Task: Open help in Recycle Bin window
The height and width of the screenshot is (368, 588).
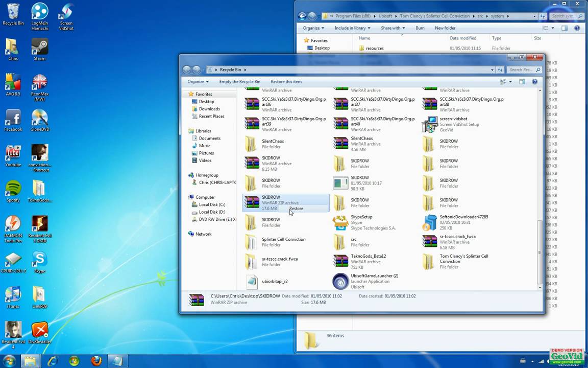Action: (x=535, y=81)
